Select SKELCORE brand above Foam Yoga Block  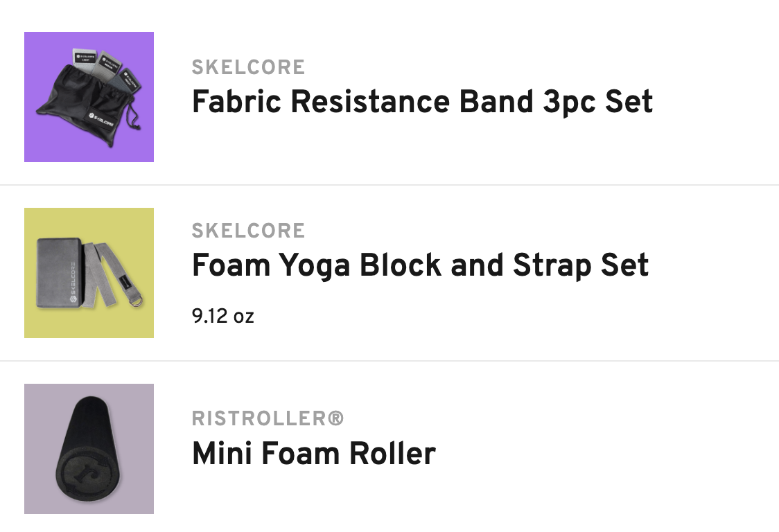(248, 231)
